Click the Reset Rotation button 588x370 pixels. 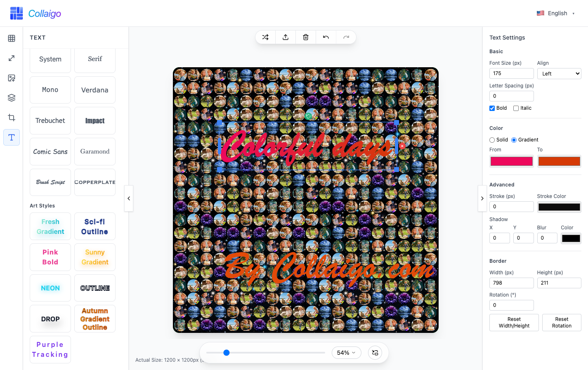point(562,323)
